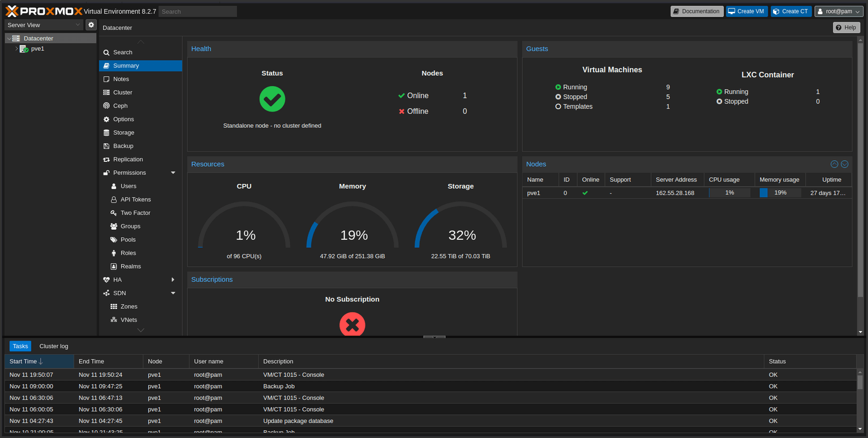
Task: Click the Storage database icon in sidebar
Action: pyautogui.click(x=106, y=132)
